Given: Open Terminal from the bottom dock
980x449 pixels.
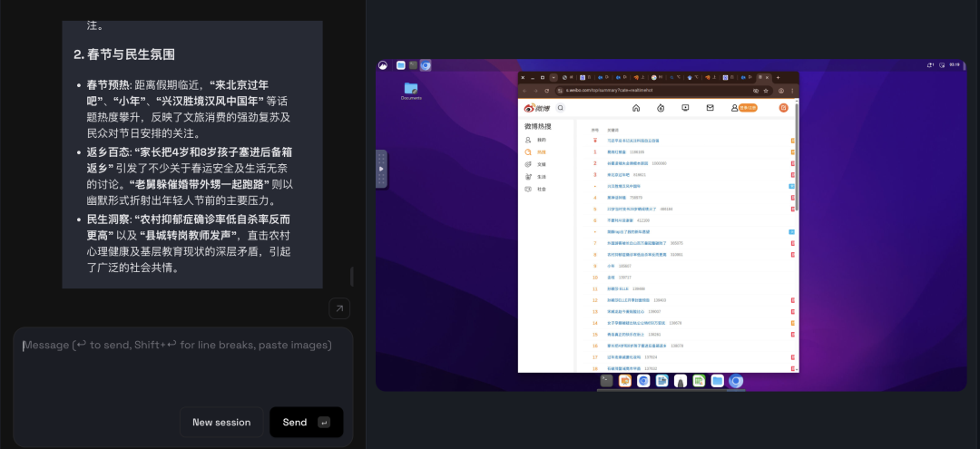Looking at the screenshot, I should (606, 380).
